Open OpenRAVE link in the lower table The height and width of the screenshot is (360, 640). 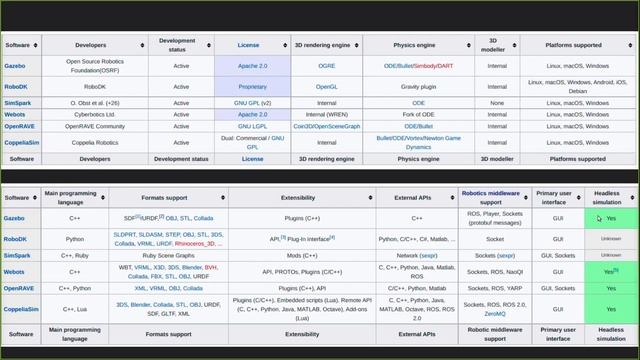19,288
